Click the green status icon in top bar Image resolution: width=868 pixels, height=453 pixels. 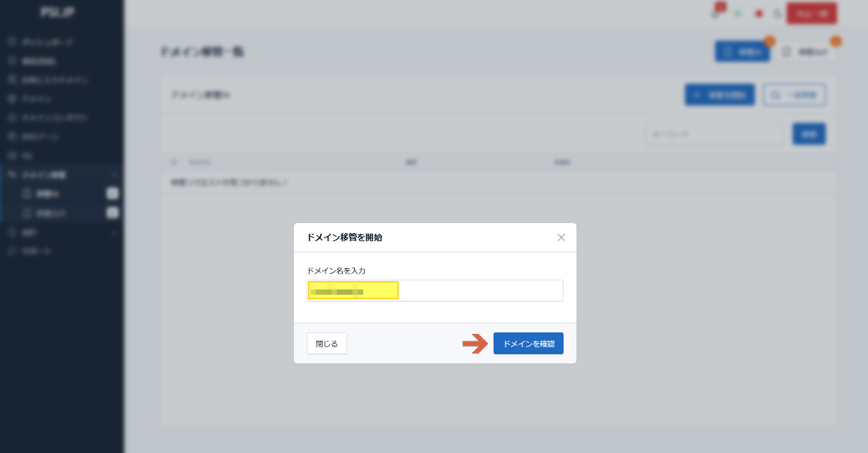tap(738, 14)
